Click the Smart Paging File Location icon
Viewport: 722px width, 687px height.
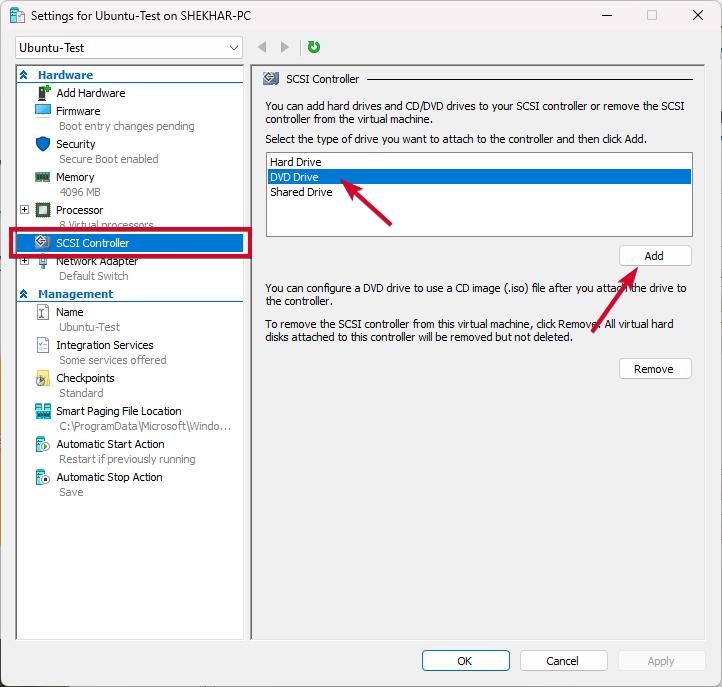[x=43, y=411]
